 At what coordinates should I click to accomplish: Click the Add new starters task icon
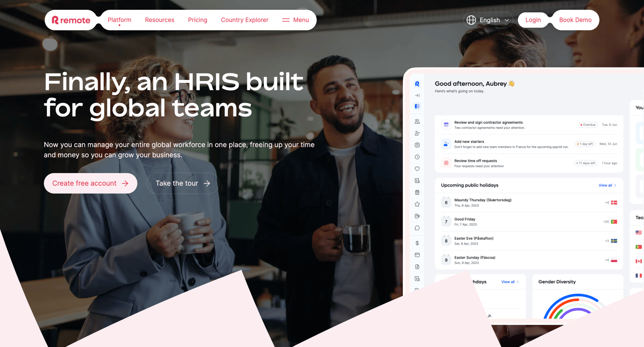point(446,144)
